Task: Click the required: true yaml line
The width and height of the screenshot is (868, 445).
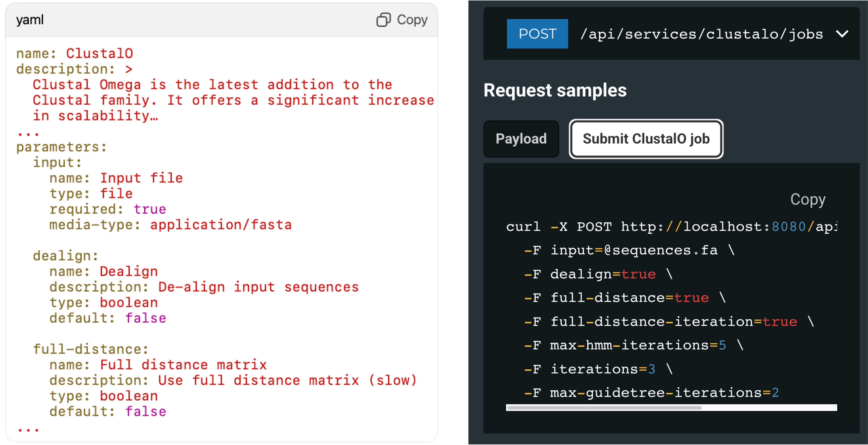Action: 108,209
